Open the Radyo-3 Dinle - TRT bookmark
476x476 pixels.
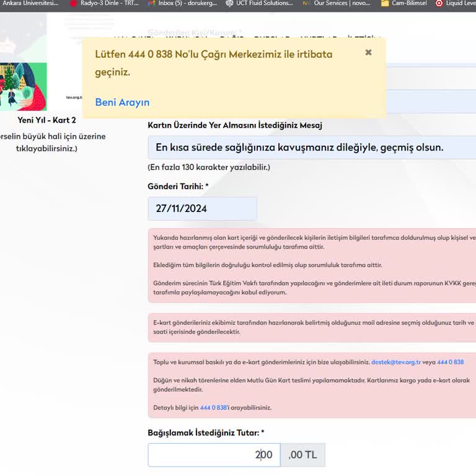click(104, 3)
